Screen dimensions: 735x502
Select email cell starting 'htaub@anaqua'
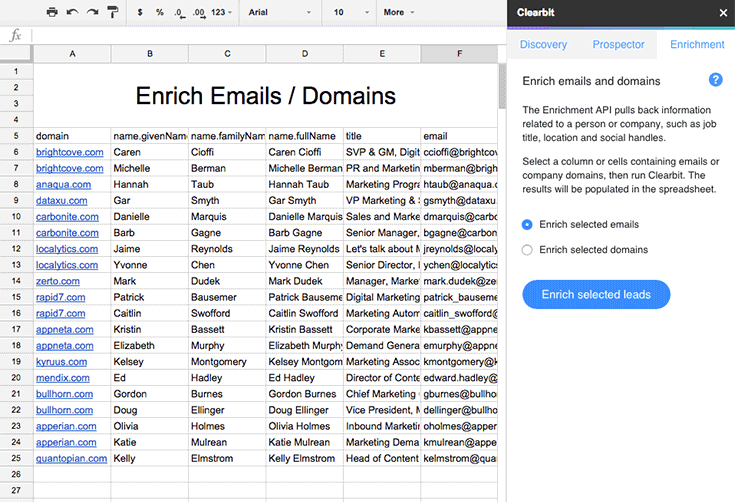coord(459,185)
